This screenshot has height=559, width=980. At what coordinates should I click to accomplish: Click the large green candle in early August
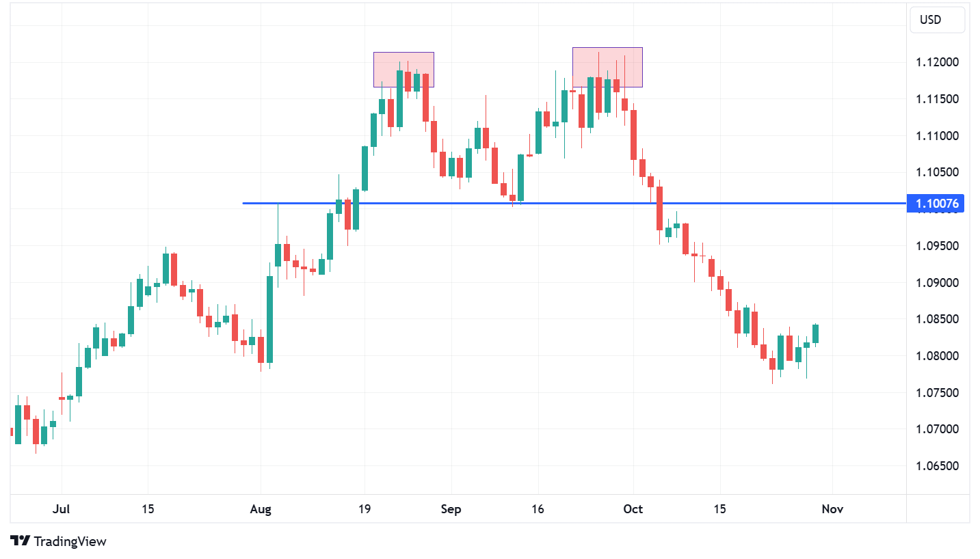269,319
